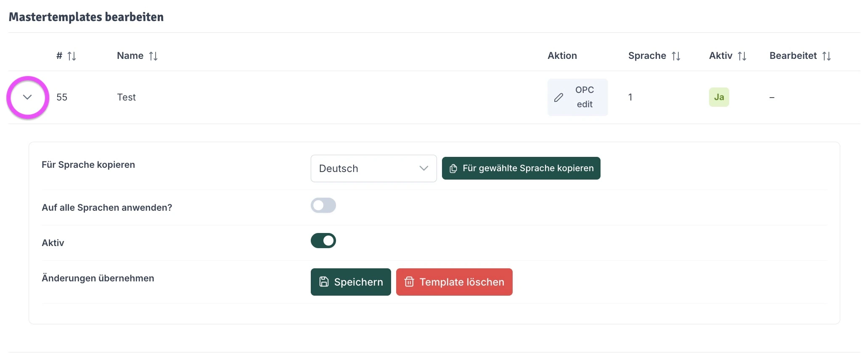The image size is (868, 360).
Task: Click Für gewählte Sprache kopieren
Action: pyautogui.click(x=521, y=168)
